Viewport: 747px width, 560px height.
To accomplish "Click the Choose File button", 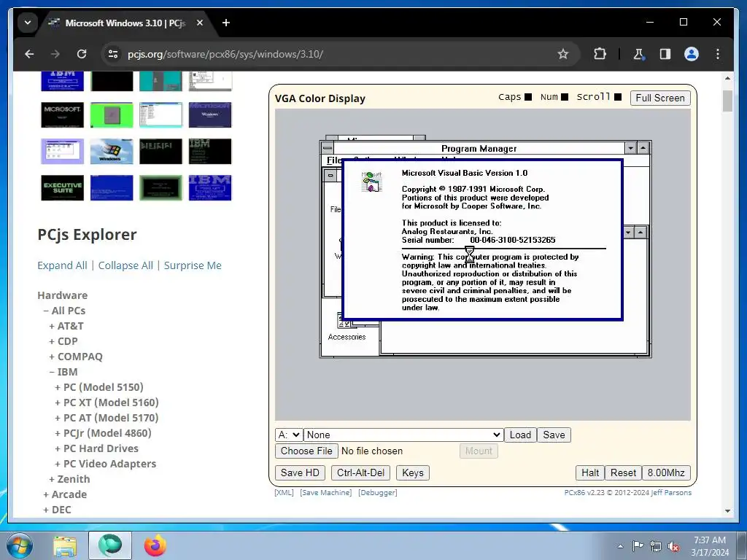I will coord(306,451).
